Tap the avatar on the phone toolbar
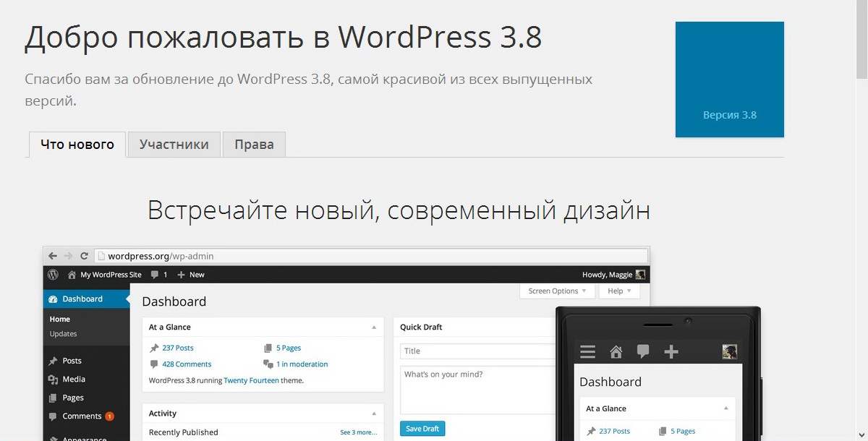 tap(730, 352)
